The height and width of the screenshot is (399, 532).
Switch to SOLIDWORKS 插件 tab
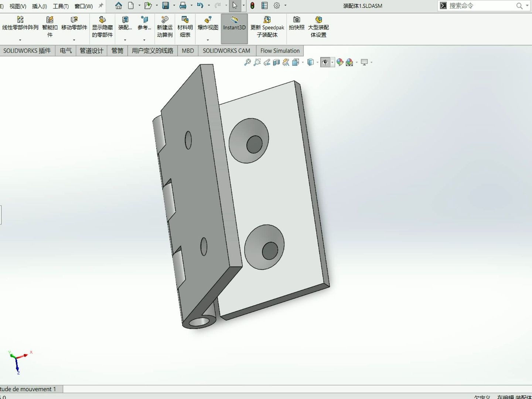[27, 51]
